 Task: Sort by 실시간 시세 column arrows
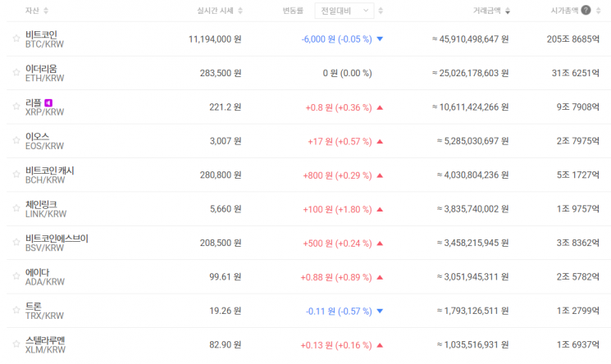point(240,11)
